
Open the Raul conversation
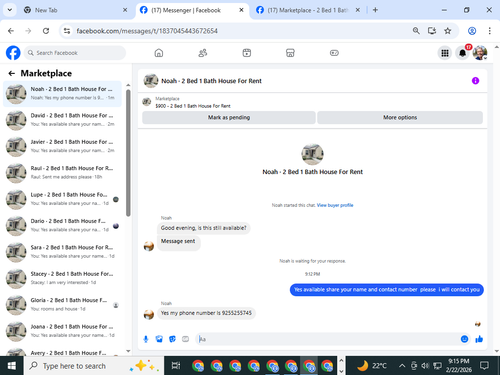(x=62, y=173)
